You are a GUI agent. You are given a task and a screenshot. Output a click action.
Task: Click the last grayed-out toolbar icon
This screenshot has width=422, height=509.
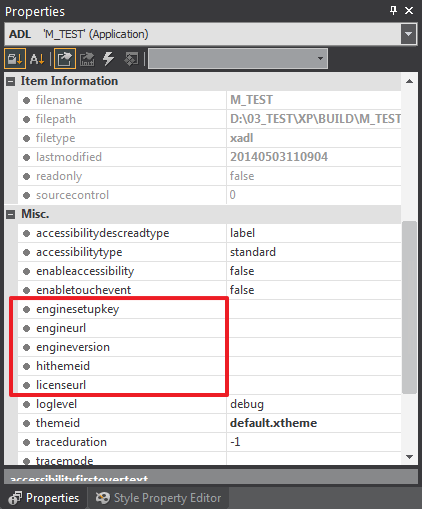pos(131,59)
